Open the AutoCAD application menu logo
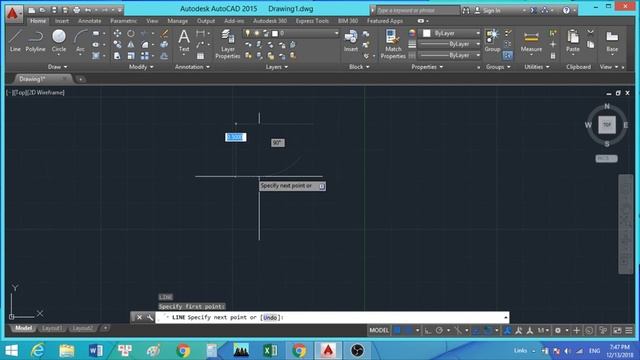 click(13, 13)
